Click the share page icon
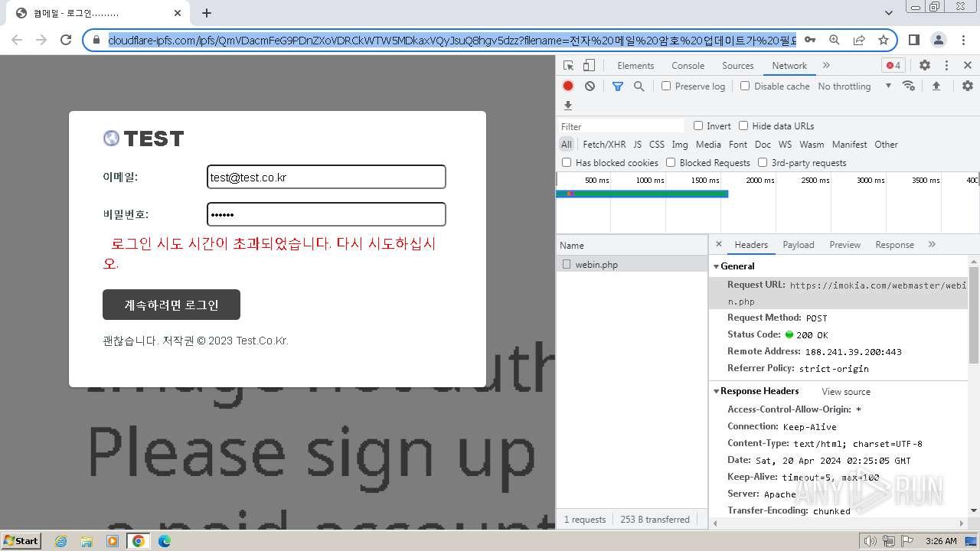Image resolution: width=980 pixels, height=551 pixels. 859,40
